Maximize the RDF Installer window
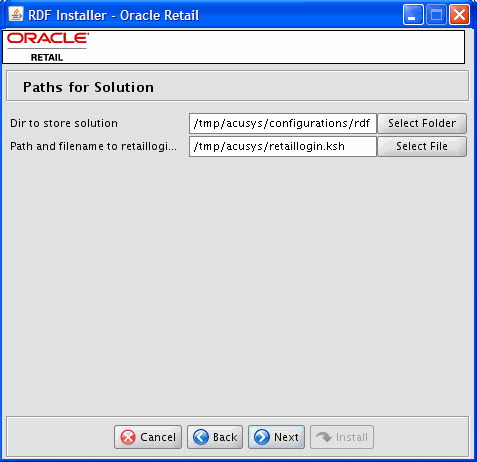The image size is (477, 462). coord(436,15)
